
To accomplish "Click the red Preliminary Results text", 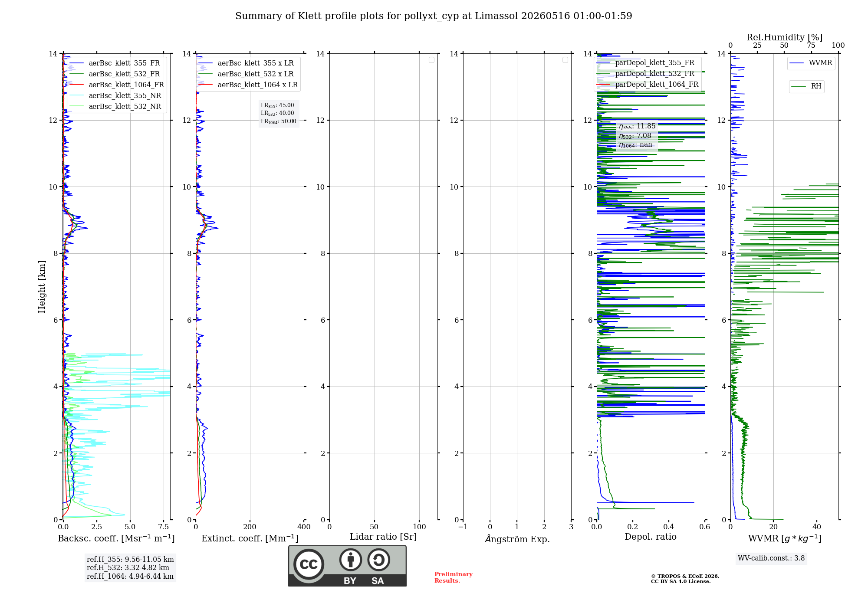I will (x=453, y=577).
